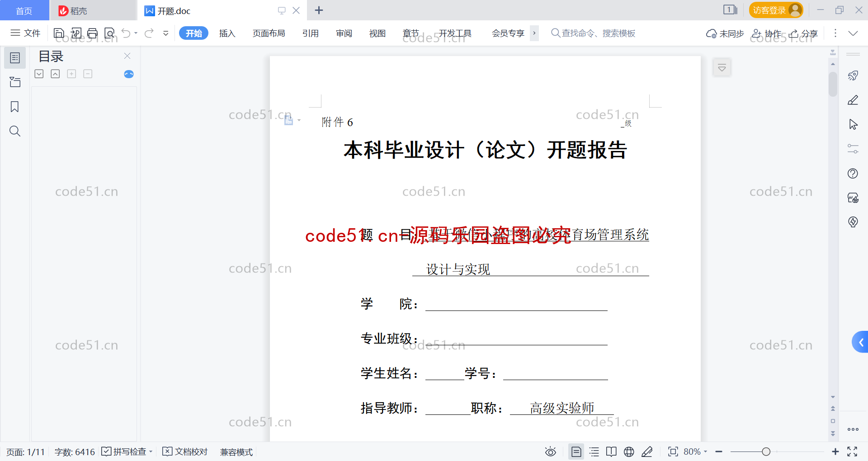Open the find sidebar search icon
This screenshot has width=868, height=461.
click(15, 131)
